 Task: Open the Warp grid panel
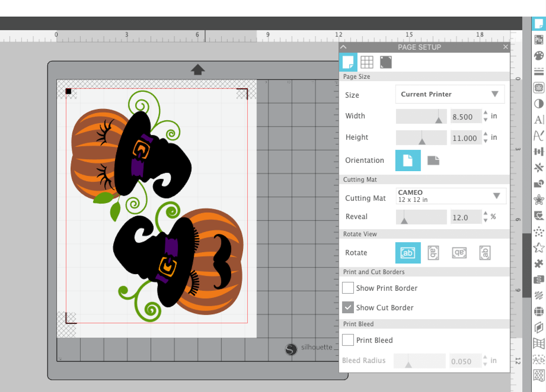[539, 343]
